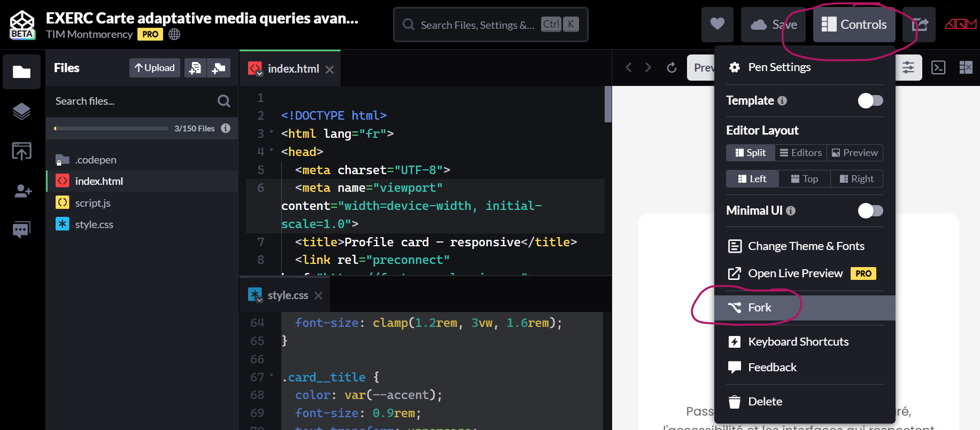The image size is (980, 430).
Task: Select Keyboard Shortcuts in the Controls menu
Action: point(798,342)
